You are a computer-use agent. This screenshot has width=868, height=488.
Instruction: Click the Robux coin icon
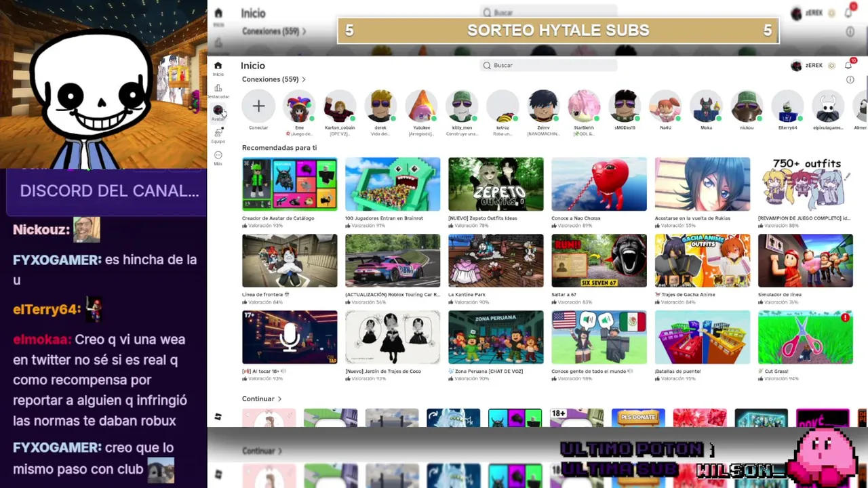tap(832, 66)
